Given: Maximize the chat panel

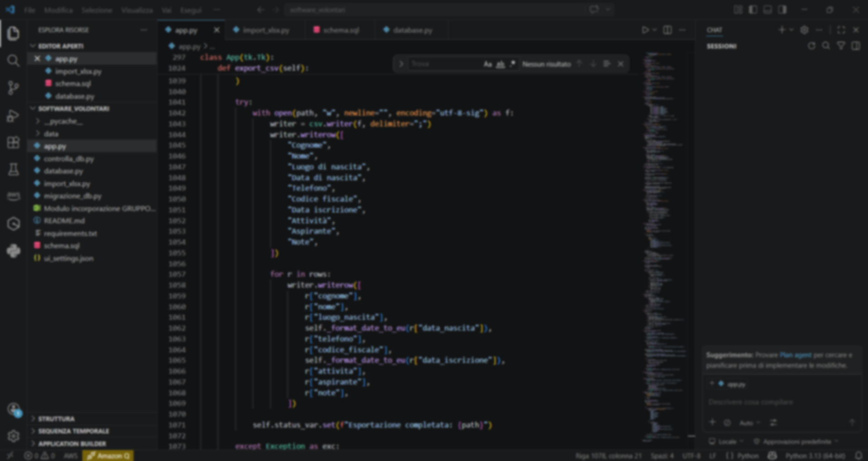Looking at the screenshot, I should pos(841,30).
